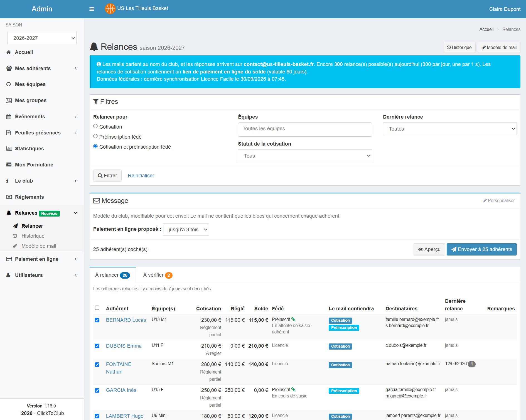The image size is (526, 420).
Task: Open the Statut de la cotisation dropdown
Action: pyautogui.click(x=305, y=156)
